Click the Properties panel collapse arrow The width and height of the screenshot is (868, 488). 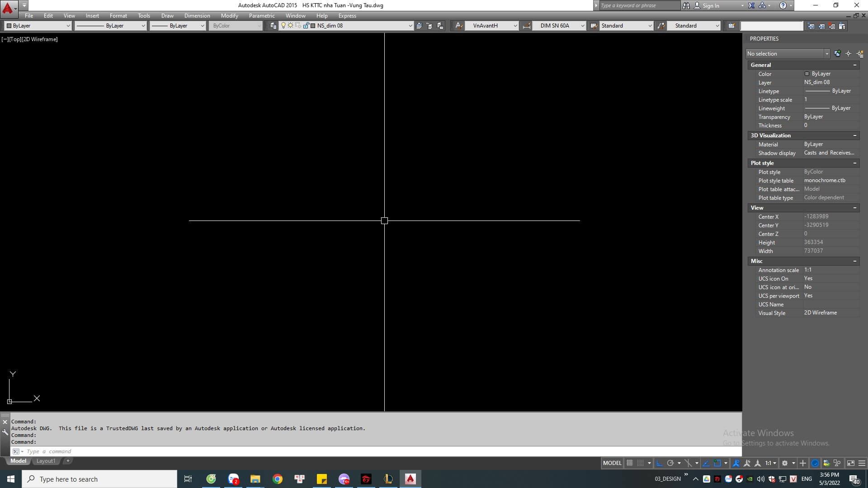(x=747, y=38)
